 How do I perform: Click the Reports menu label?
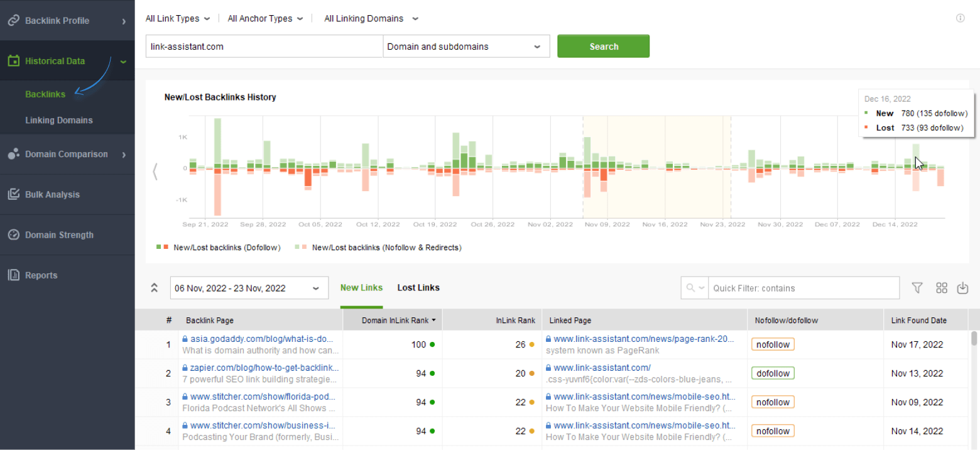click(x=41, y=275)
